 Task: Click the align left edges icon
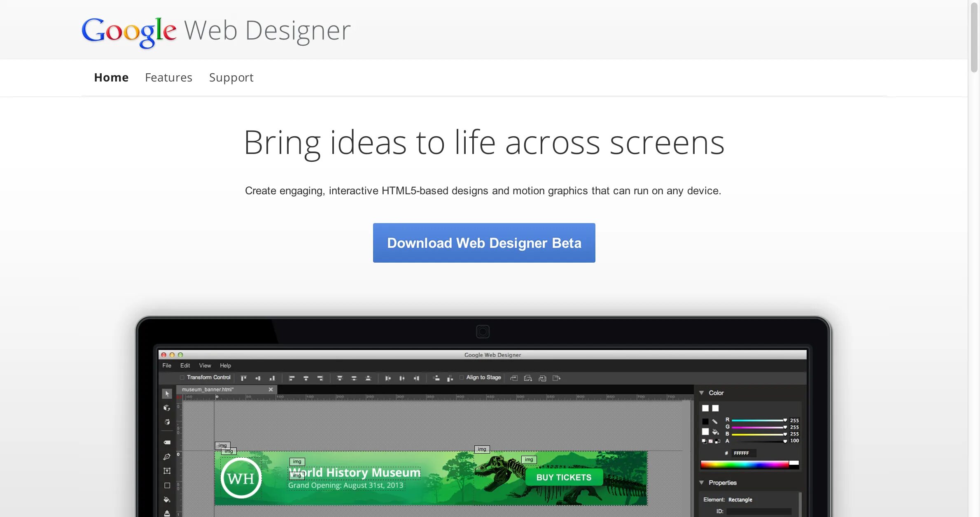coord(292,378)
